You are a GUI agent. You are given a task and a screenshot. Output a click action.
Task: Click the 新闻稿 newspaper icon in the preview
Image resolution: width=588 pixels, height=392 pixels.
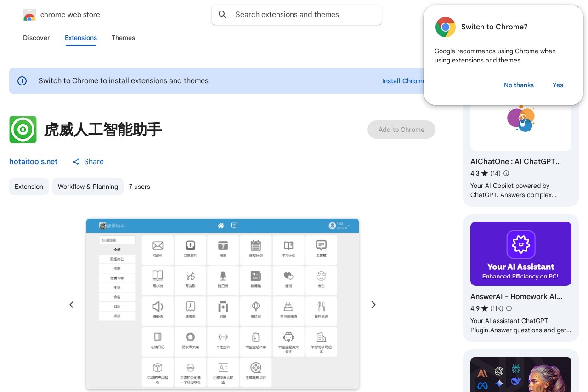pos(256,276)
